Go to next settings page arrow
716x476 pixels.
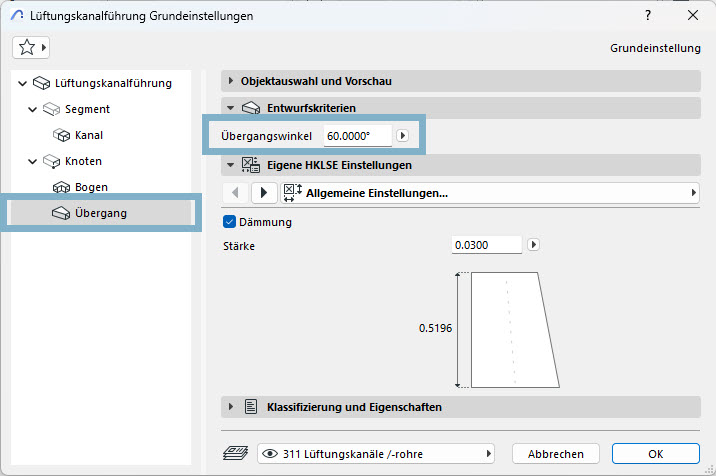(264, 193)
